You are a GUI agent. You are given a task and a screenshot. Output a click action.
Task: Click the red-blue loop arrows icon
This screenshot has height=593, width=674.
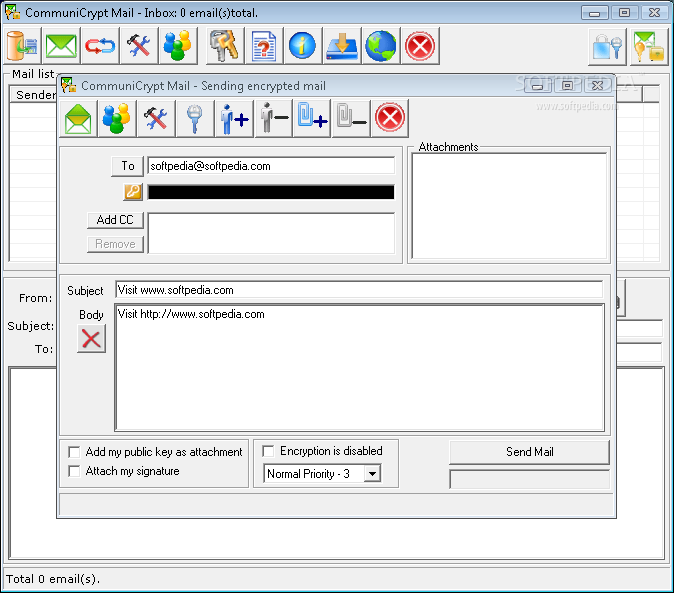pyautogui.click(x=100, y=46)
